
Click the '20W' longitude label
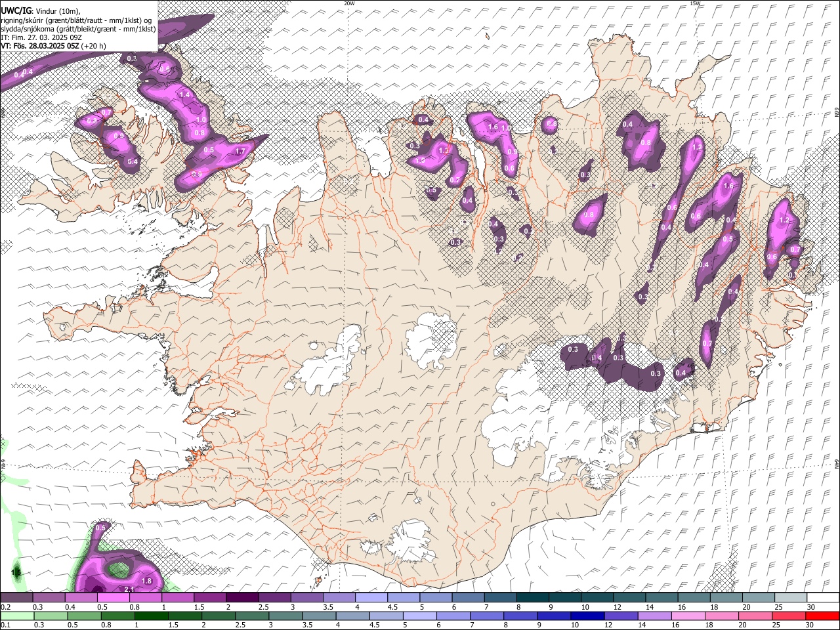[x=349, y=3]
